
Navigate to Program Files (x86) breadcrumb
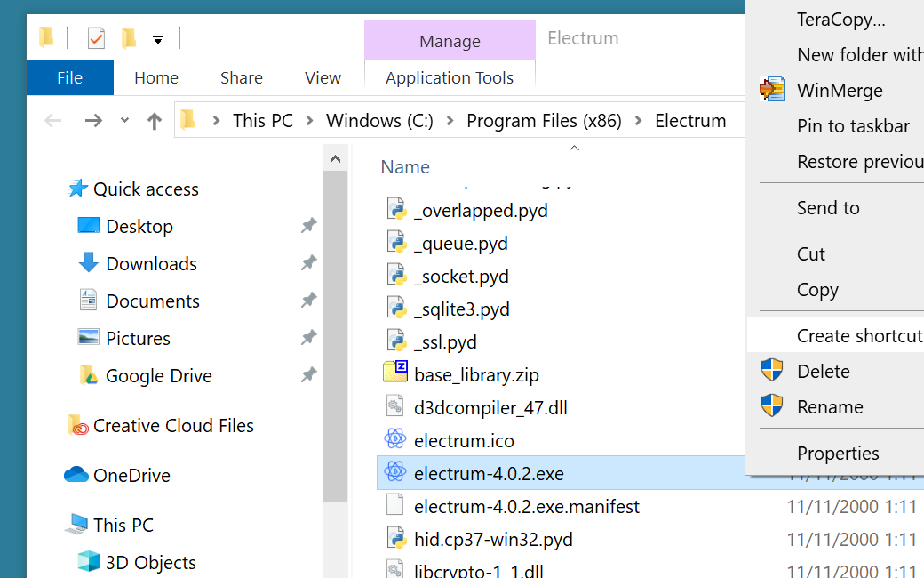[544, 121]
